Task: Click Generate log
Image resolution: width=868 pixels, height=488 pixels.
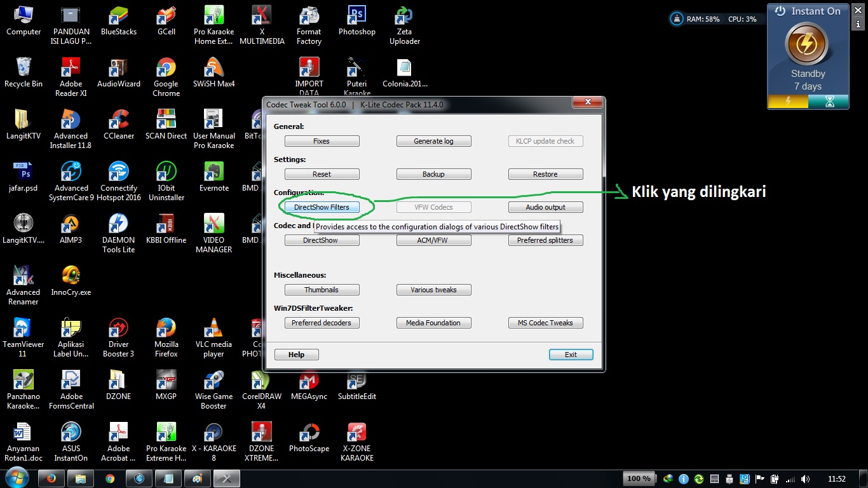Action: tap(433, 140)
